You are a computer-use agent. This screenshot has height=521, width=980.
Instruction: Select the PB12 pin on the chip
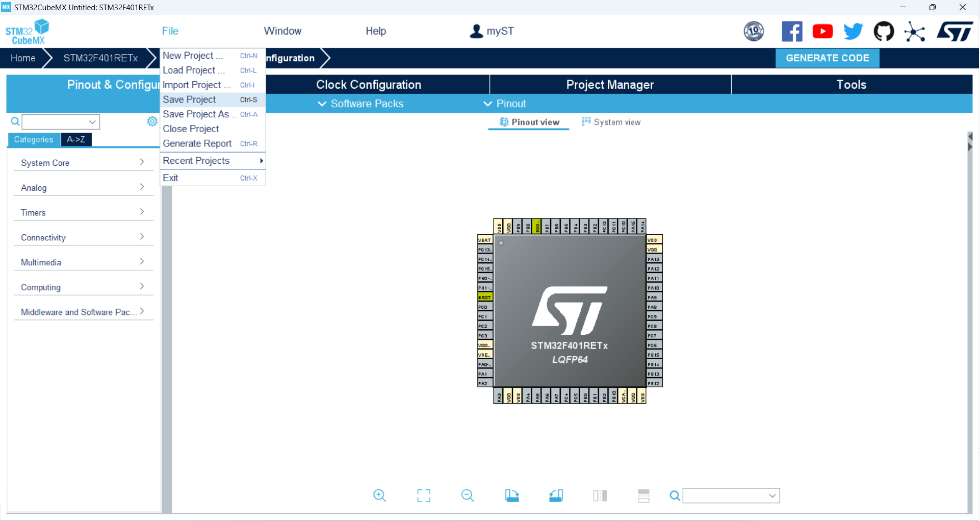click(654, 383)
